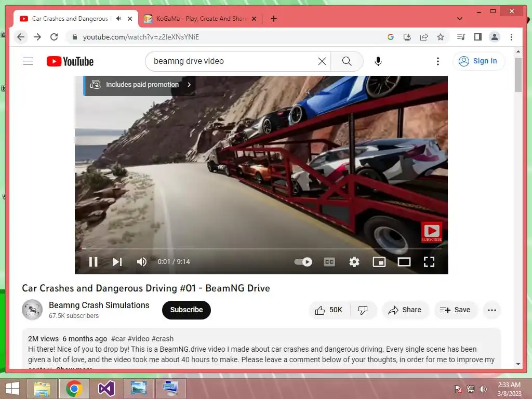Image resolution: width=532 pixels, height=399 pixels.
Task: Open Chrome three-dot menu
Action: point(511,37)
